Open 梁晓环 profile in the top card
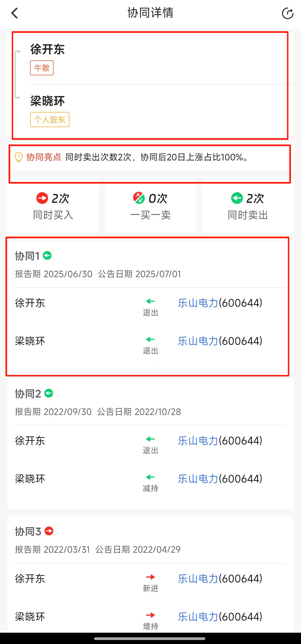This screenshot has height=644, width=301. [47, 101]
